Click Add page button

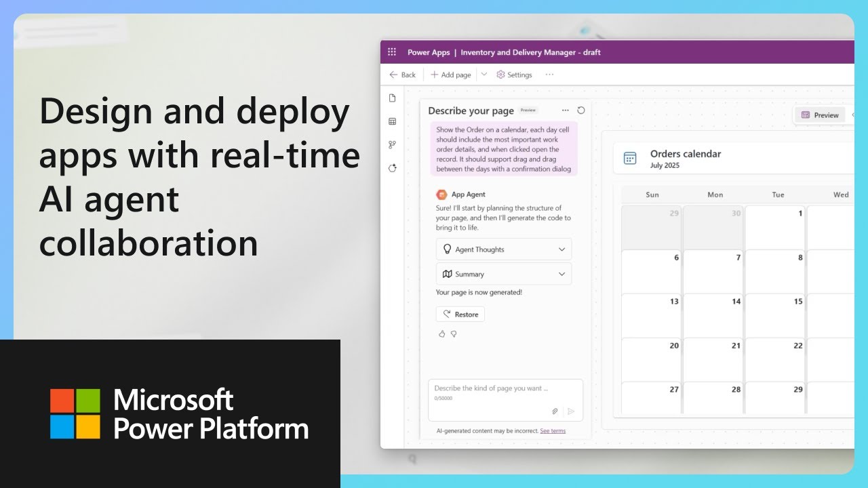450,75
